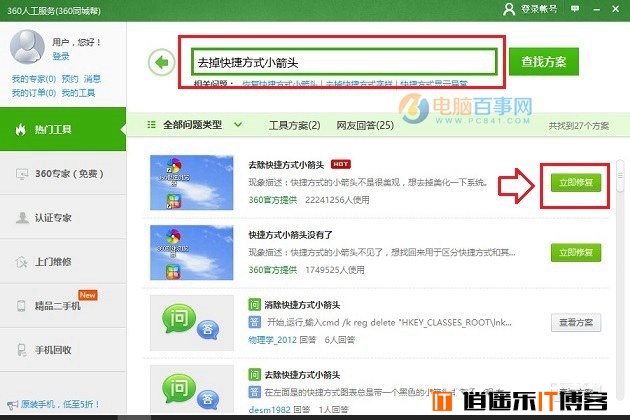Click 立即修复 for 去除快捷方式小箭头

click(576, 182)
